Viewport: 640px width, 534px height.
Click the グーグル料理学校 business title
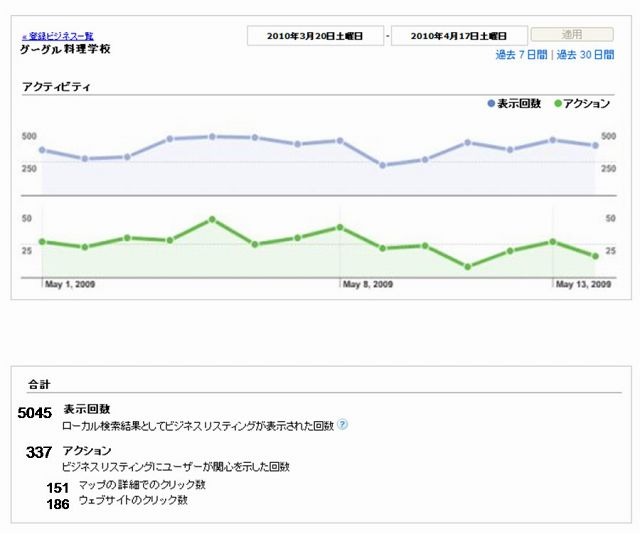[x=65, y=49]
